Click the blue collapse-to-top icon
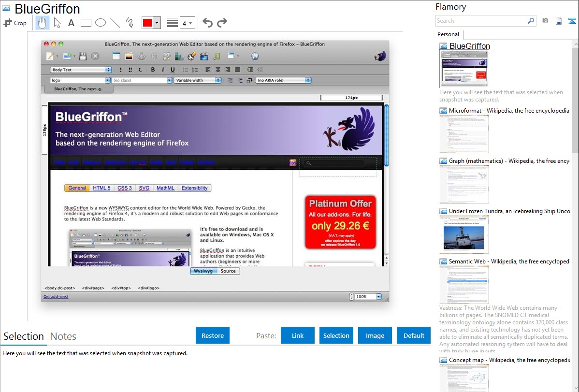Image resolution: width=579 pixels, height=392 pixels. point(572,21)
